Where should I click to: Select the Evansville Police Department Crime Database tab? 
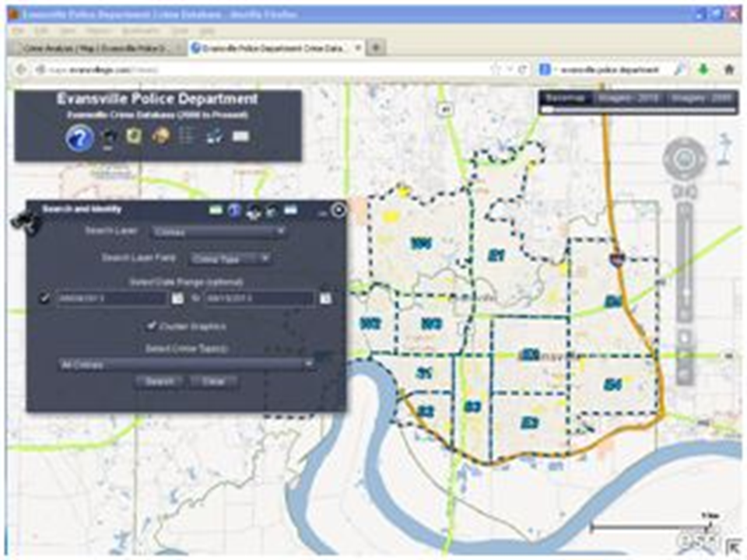point(275,48)
